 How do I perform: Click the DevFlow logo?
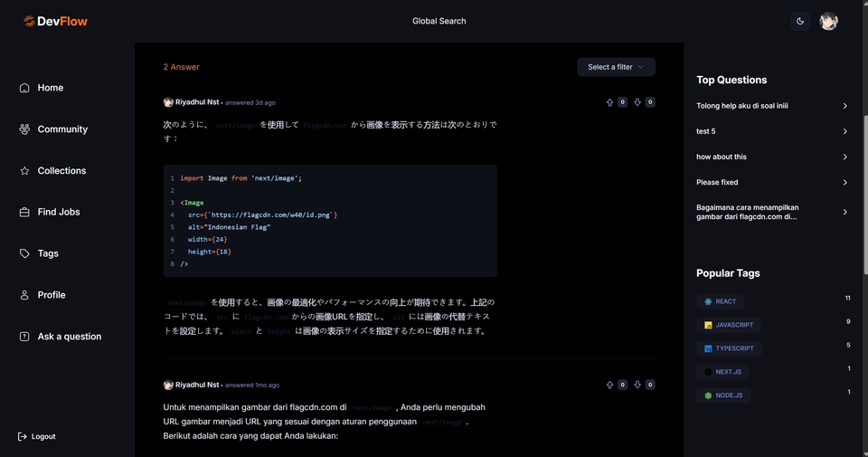point(55,21)
